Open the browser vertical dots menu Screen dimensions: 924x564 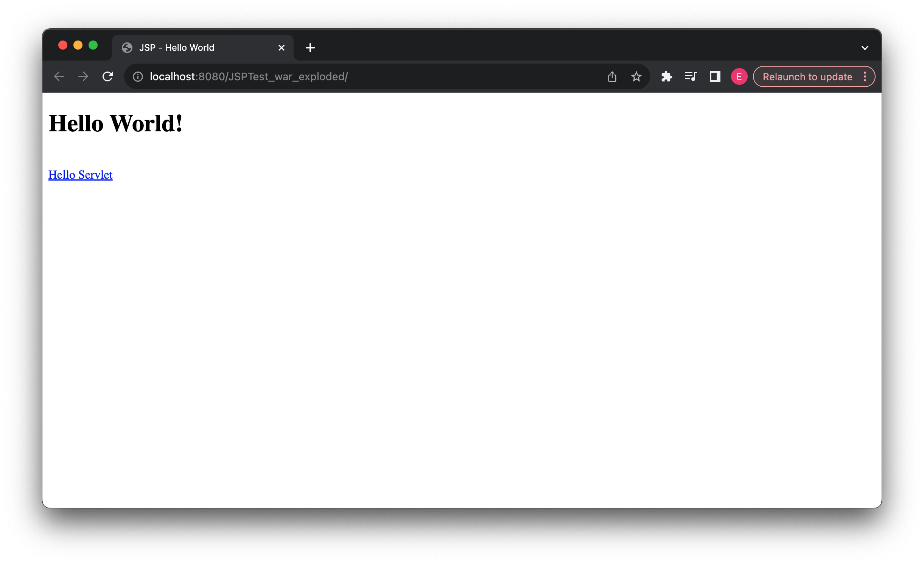[865, 76]
